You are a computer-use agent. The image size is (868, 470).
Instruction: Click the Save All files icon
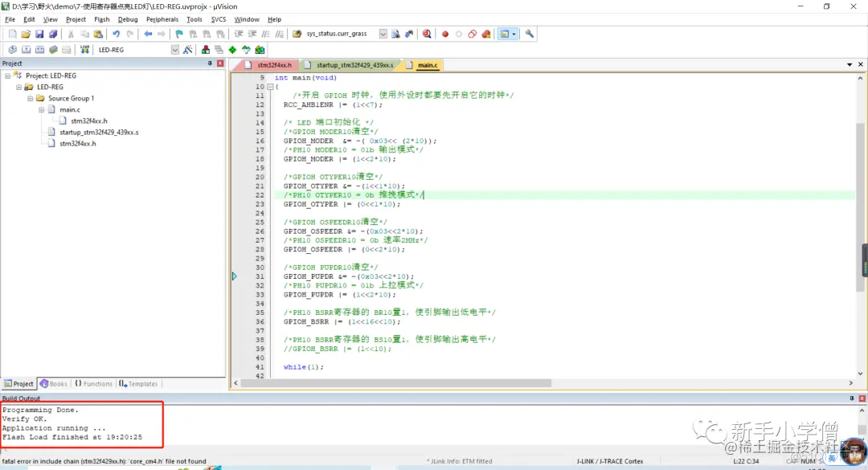click(x=53, y=34)
